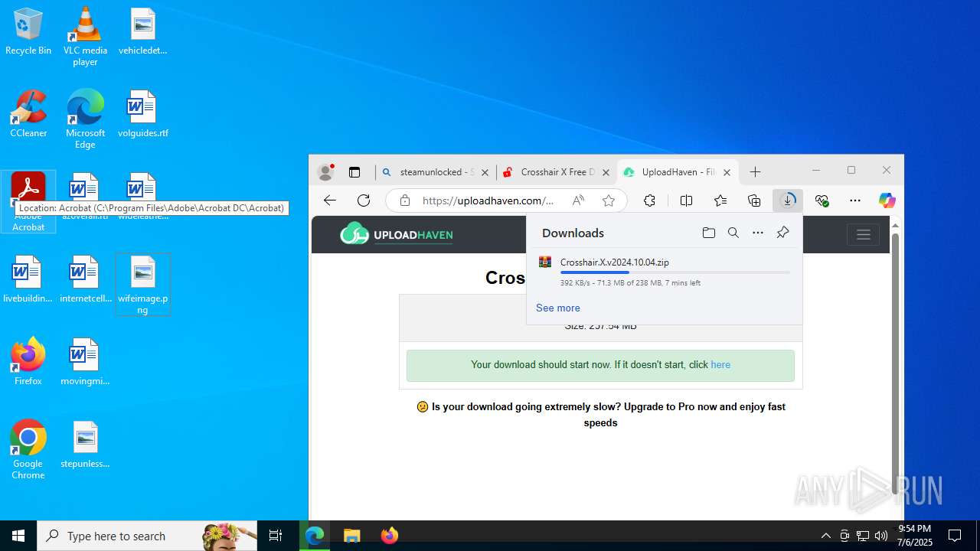
Task: Click Edge icon on taskbar
Action: [x=315, y=536]
